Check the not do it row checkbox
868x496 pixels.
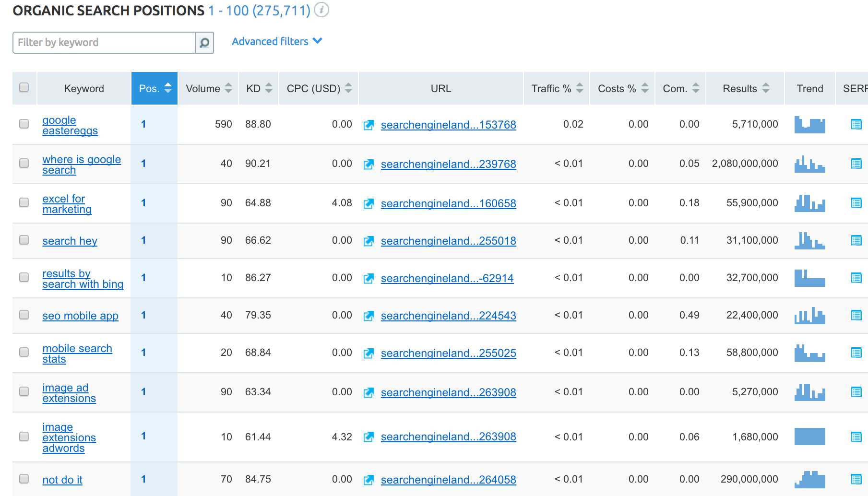coord(24,479)
